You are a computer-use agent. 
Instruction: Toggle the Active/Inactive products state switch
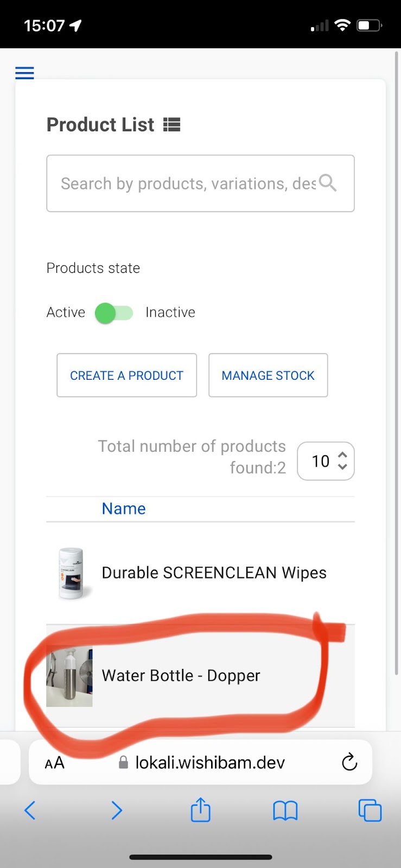click(x=114, y=313)
